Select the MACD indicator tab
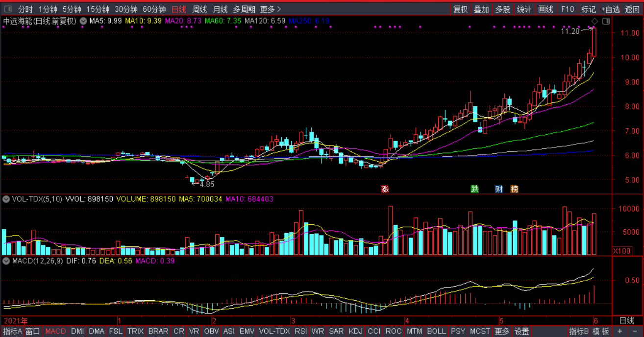The width and height of the screenshot is (644, 337). pos(55,332)
